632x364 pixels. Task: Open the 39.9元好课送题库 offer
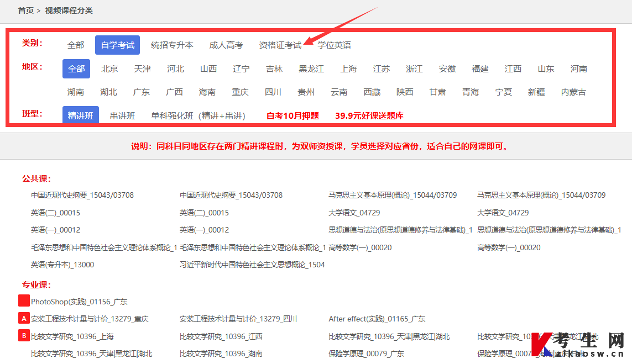coord(369,116)
